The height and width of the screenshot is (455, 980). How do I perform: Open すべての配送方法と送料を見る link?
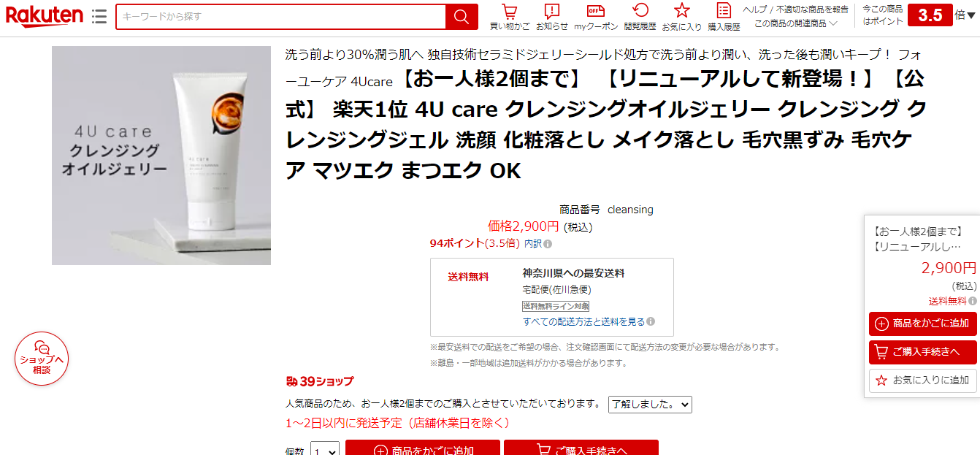click(x=583, y=321)
